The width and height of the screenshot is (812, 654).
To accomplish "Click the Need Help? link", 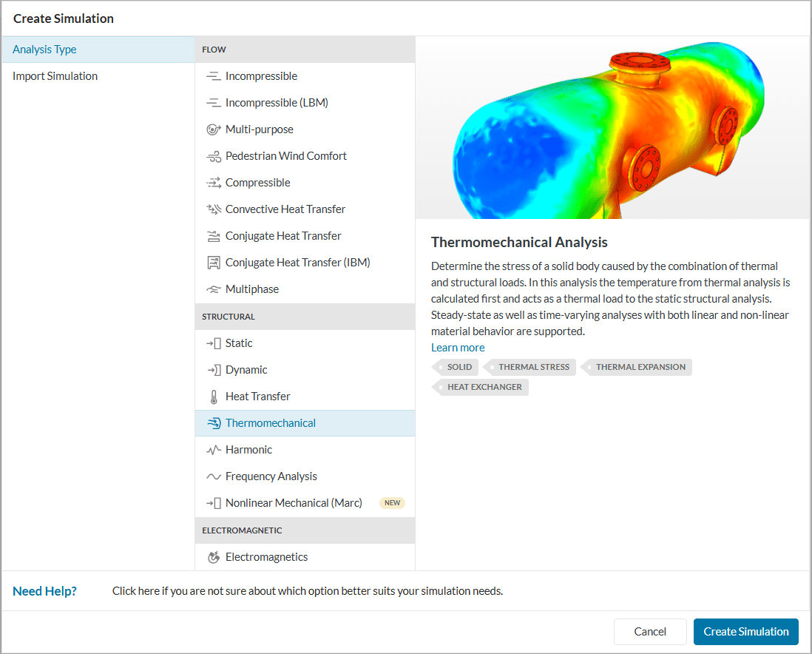I will click(44, 591).
